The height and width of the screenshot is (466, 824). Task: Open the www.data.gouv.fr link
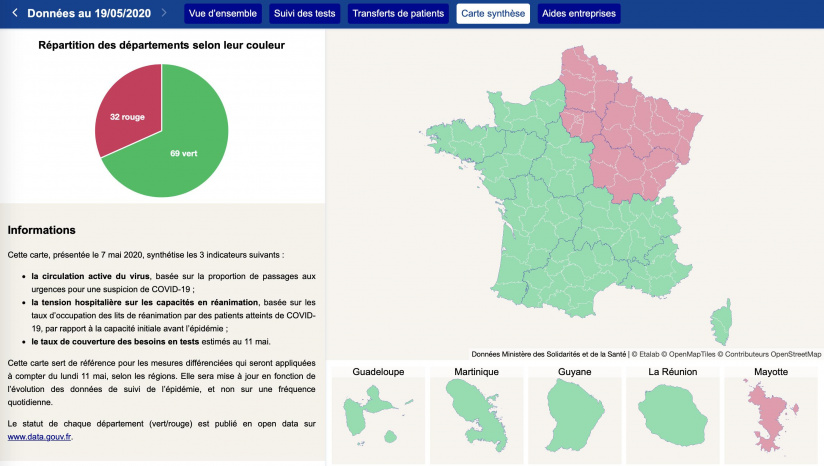pos(39,437)
